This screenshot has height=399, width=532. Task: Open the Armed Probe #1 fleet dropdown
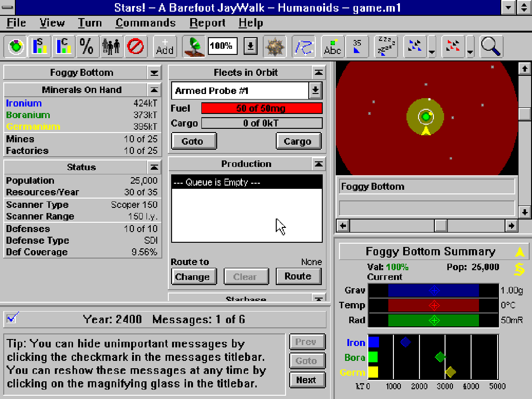pos(315,91)
